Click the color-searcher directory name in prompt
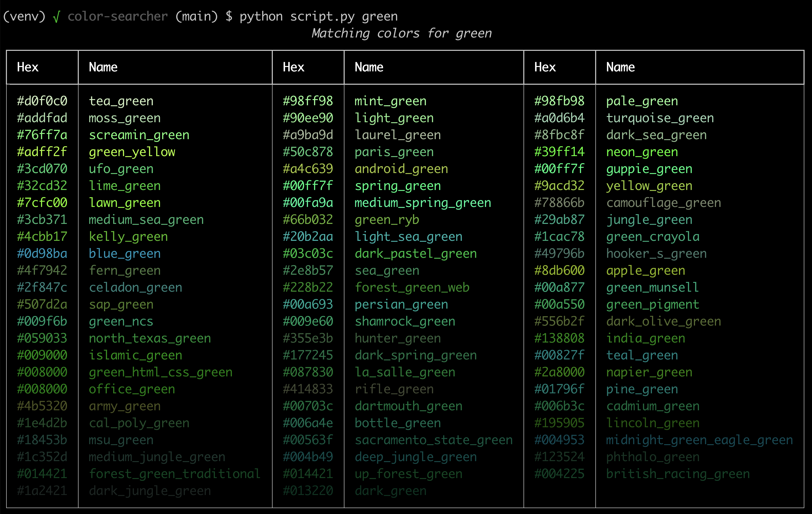Screen dimensions: 812x514 117,16
